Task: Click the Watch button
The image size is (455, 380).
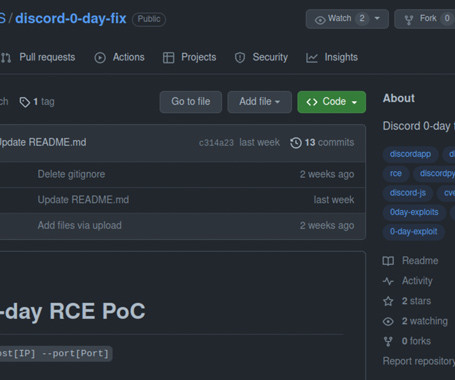Action: click(x=347, y=19)
